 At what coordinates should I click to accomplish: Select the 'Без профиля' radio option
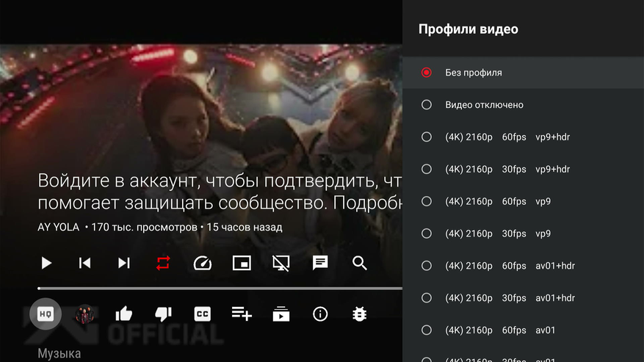tap(524, 73)
